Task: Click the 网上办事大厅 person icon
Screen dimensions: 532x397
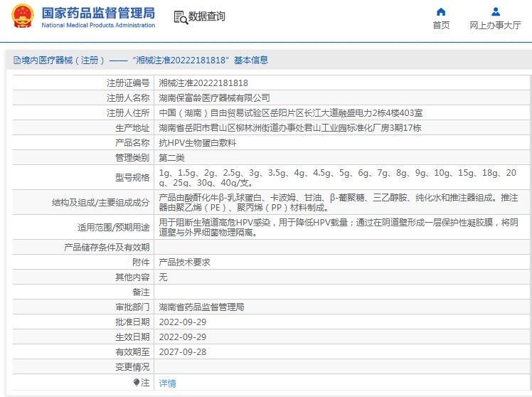Action: click(495, 12)
